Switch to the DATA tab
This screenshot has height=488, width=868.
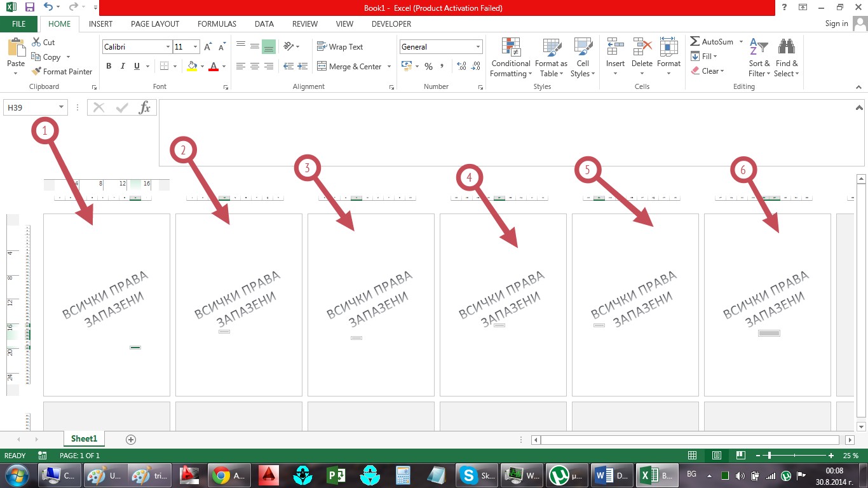(x=264, y=24)
